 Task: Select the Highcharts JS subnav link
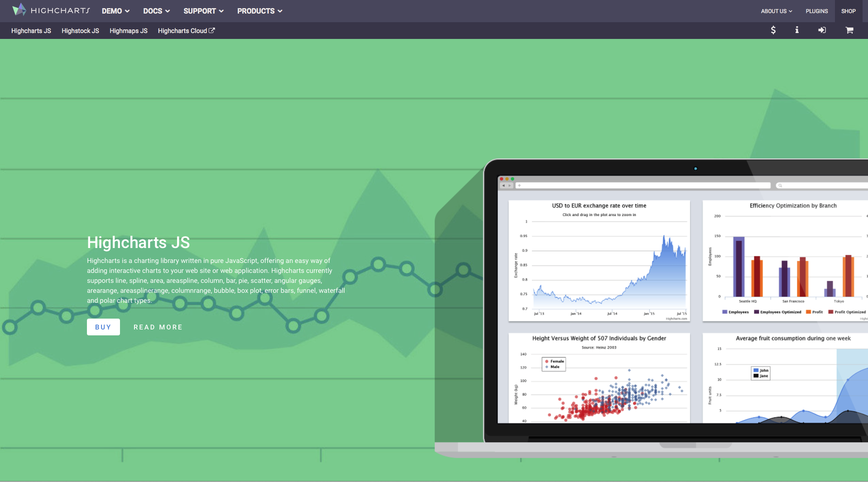coord(31,31)
